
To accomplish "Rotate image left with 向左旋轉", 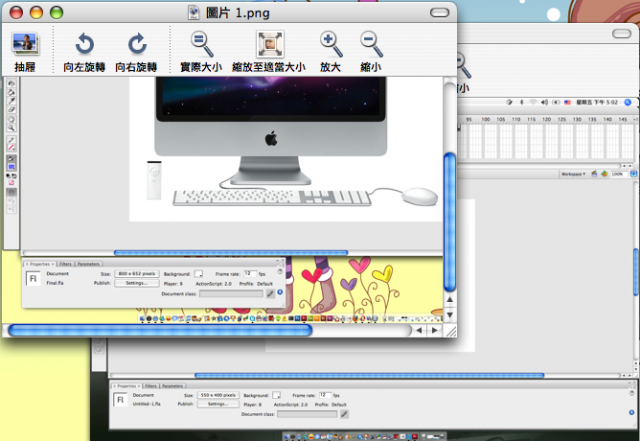I will 84,51.
